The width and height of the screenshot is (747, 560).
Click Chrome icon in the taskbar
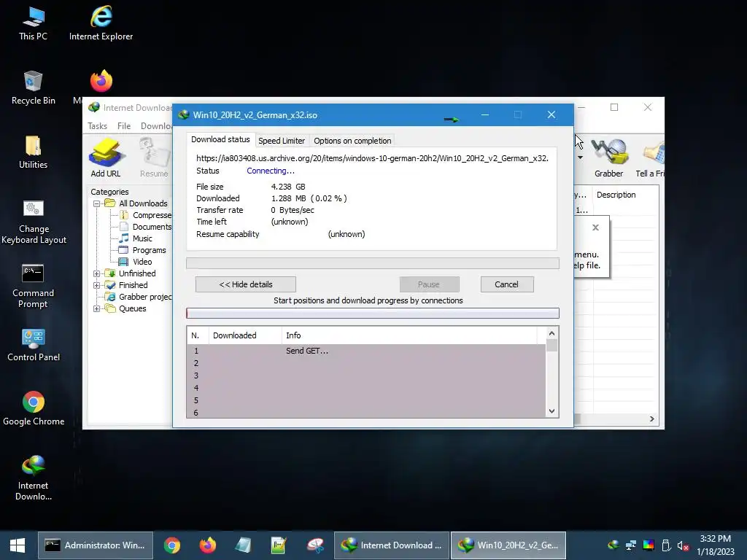pyautogui.click(x=172, y=545)
